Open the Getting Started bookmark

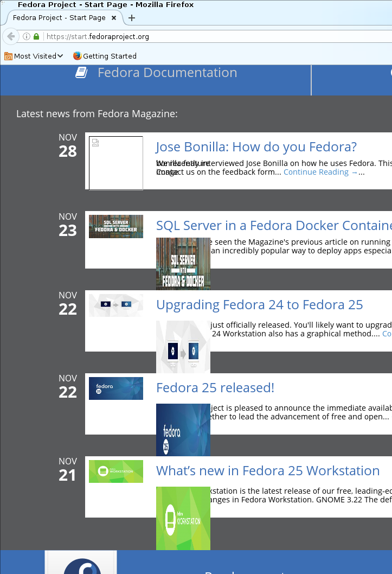(110, 56)
